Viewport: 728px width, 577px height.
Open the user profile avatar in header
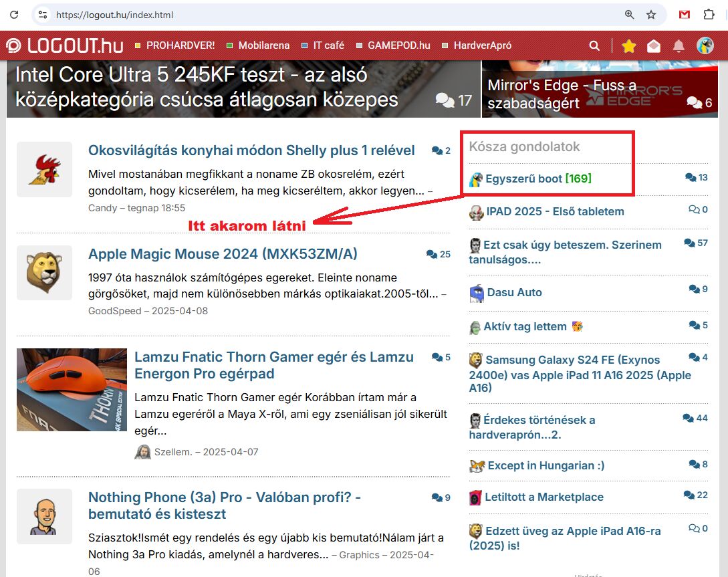click(705, 45)
